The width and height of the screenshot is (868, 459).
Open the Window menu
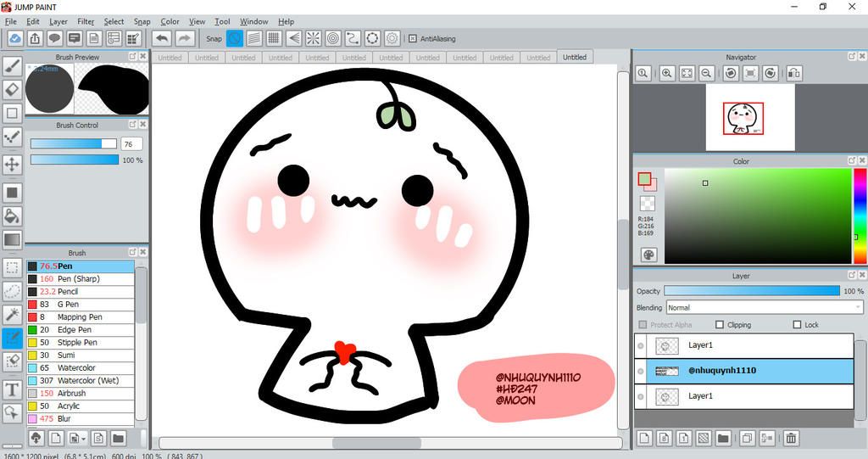click(254, 21)
